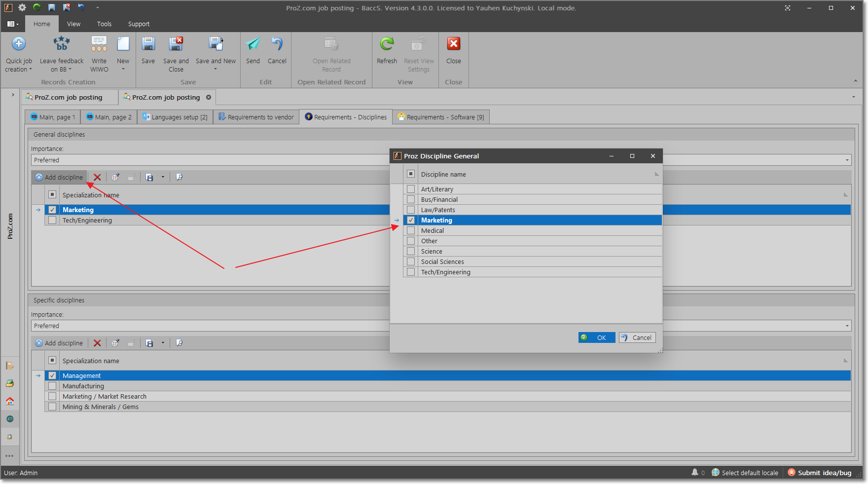Select Marketing / Market Research row
The height and width of the screenshot is (484, 868).
[448, 396]
